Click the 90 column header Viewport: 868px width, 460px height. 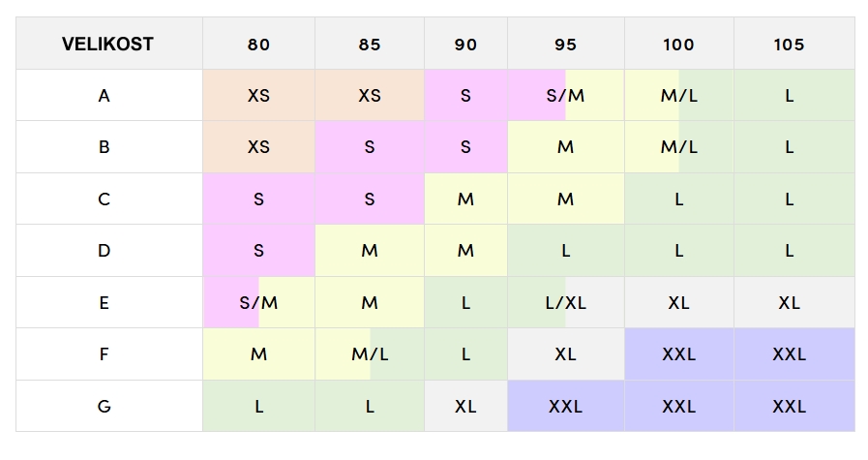point(465,44)
